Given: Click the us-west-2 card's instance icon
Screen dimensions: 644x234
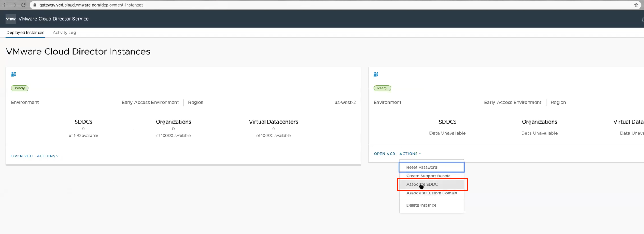Looking at the screenshot, I should pos(14,74).
